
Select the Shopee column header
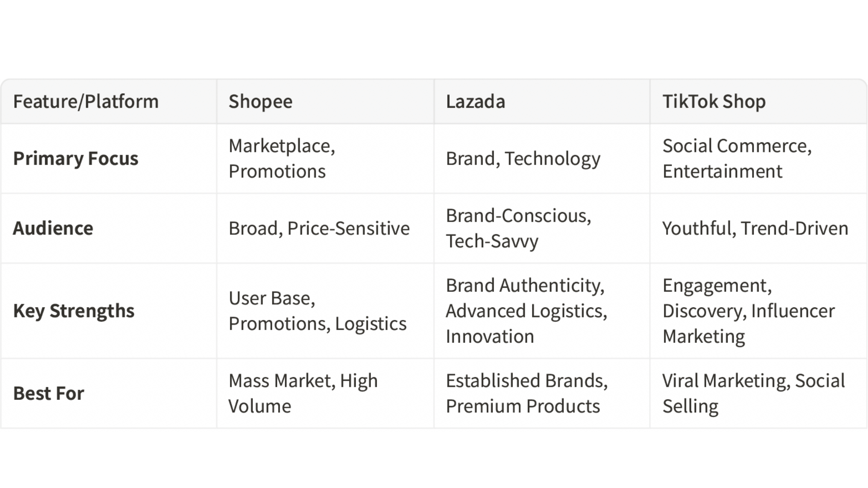[325, 102]
